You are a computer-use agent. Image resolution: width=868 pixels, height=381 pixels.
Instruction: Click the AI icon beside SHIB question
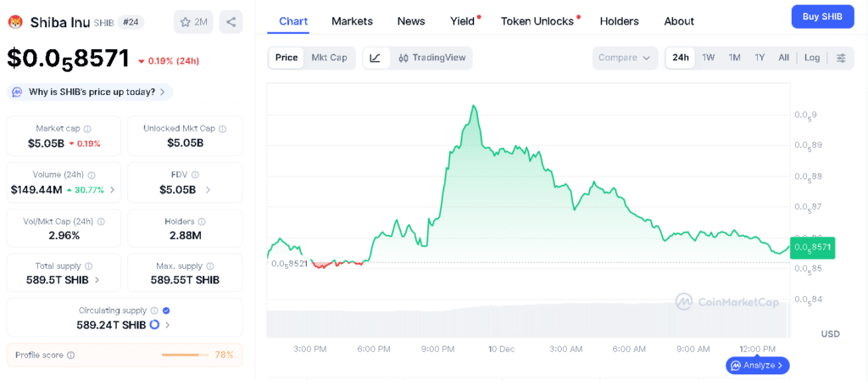click(x=18, y=92)
